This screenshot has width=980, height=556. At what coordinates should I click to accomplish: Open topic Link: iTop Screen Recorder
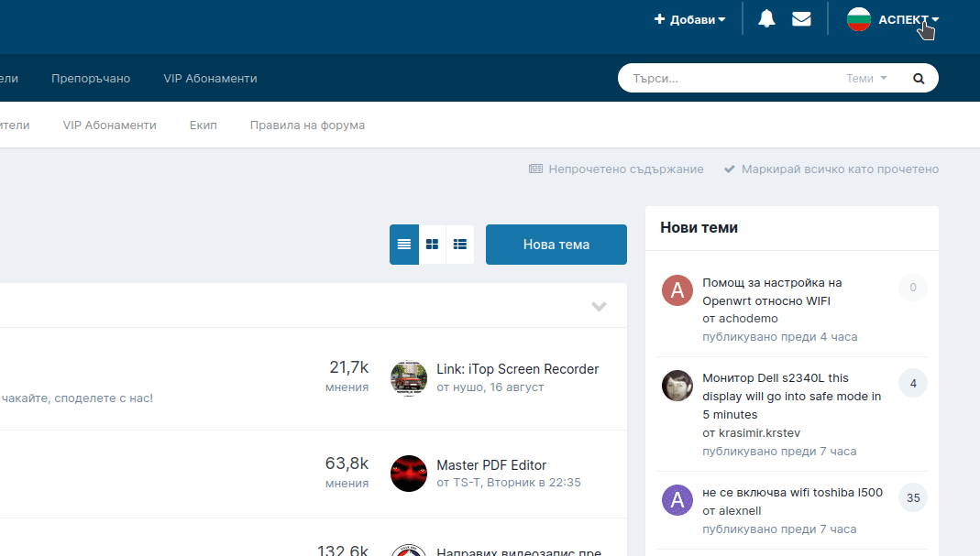(517, 369)
